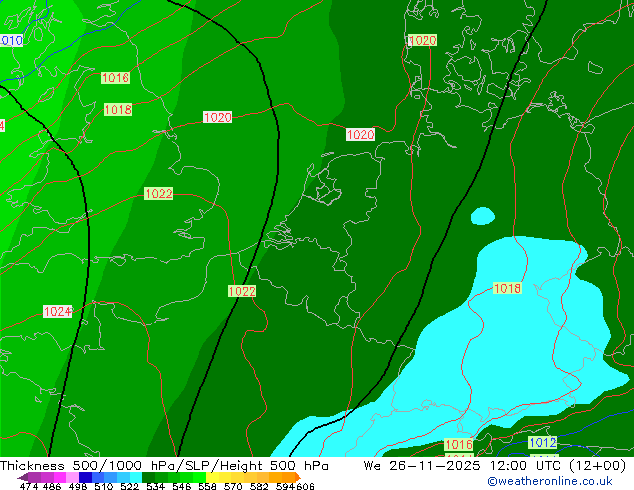Screen dimensions: 634x490
Task: Click the map title starting with 'Thickness 500/1000 hPa'
Action: pyautogui.click(x=164, y=466)
